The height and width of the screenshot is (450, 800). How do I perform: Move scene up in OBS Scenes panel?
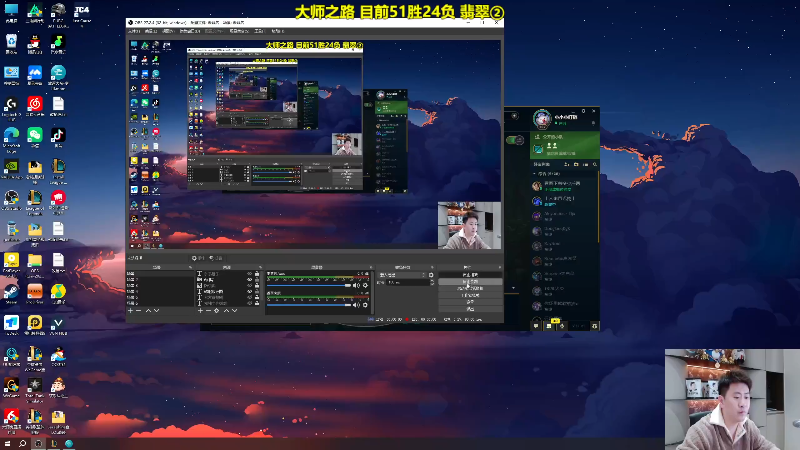[148, 311]
